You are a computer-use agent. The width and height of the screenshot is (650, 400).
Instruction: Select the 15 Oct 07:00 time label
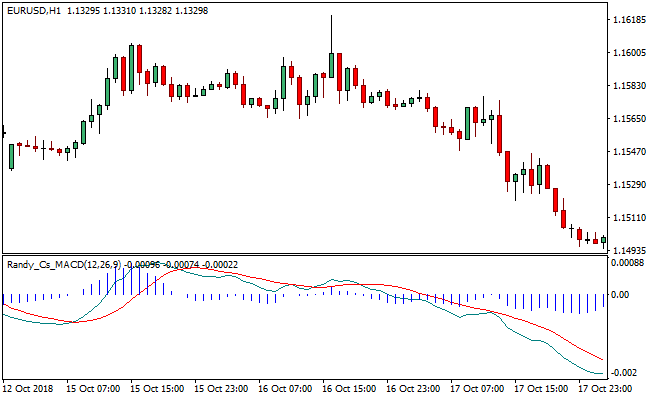[94, 387]
